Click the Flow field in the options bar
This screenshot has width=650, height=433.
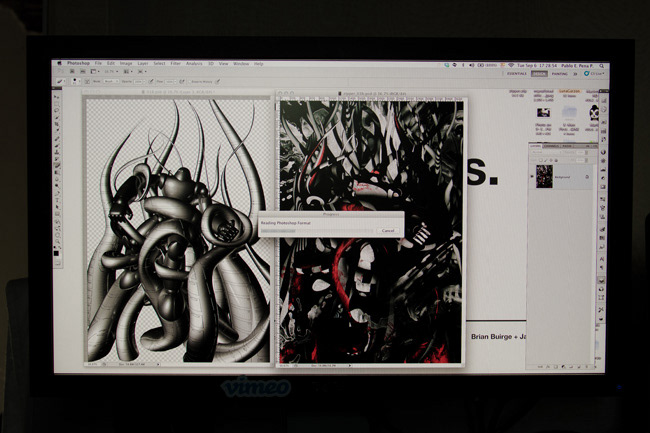point(170,81)
